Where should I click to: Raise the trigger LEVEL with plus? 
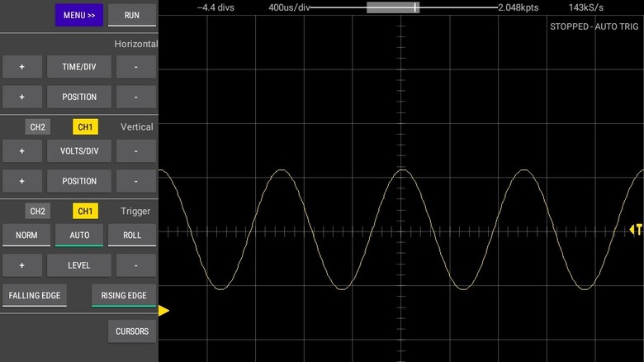tap(22, 265)
